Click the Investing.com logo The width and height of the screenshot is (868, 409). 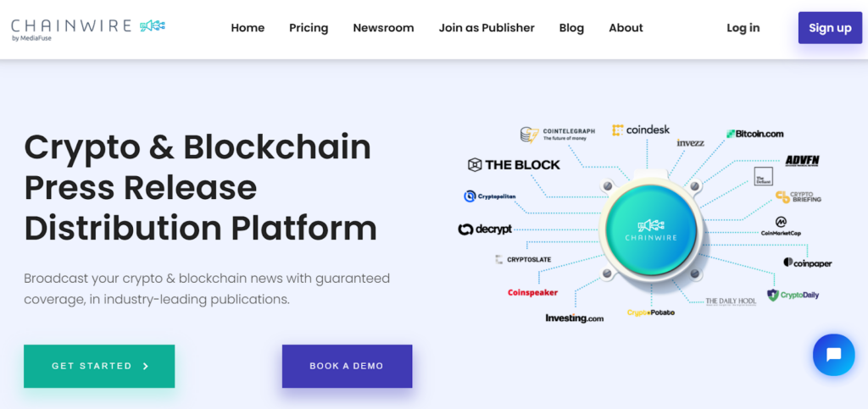click(574, 318)
